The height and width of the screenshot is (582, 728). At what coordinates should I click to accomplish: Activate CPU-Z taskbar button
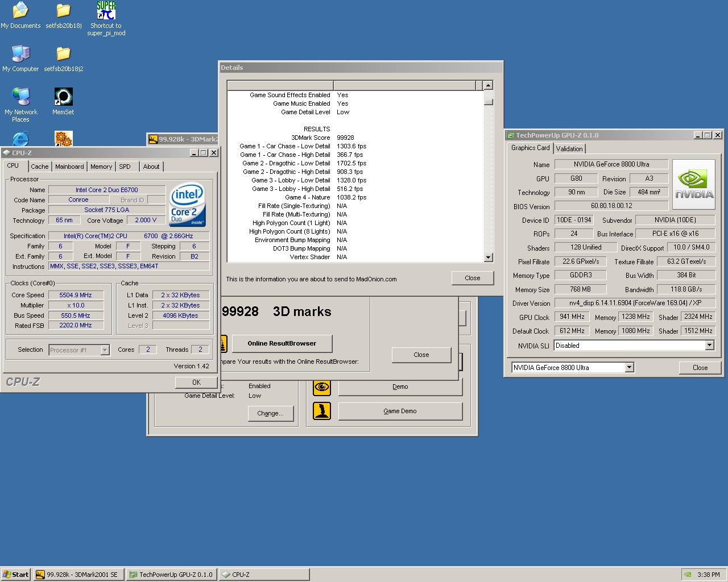(x=264, y=575)
